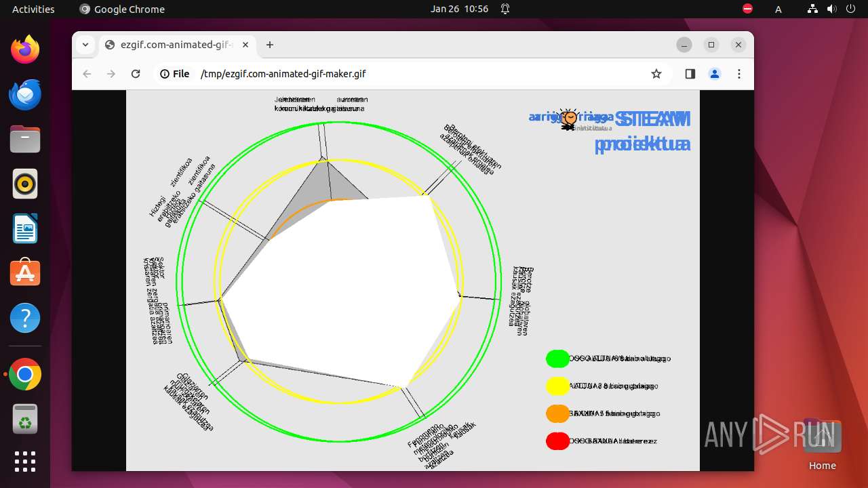Click the yellow legend circle
Screen dimensions: 868x488
(x=557, y=386)
